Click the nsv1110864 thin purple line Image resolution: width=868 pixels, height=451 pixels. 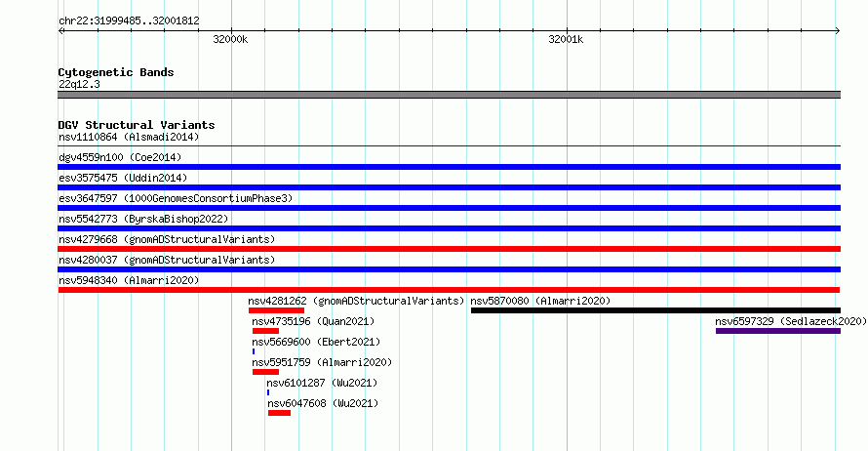click(449, 146)
